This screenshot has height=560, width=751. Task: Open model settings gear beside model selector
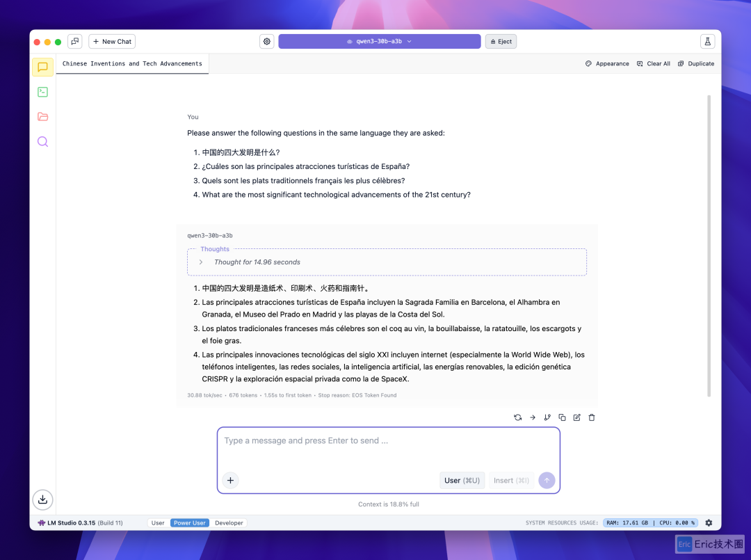click(x=267, y=42)
